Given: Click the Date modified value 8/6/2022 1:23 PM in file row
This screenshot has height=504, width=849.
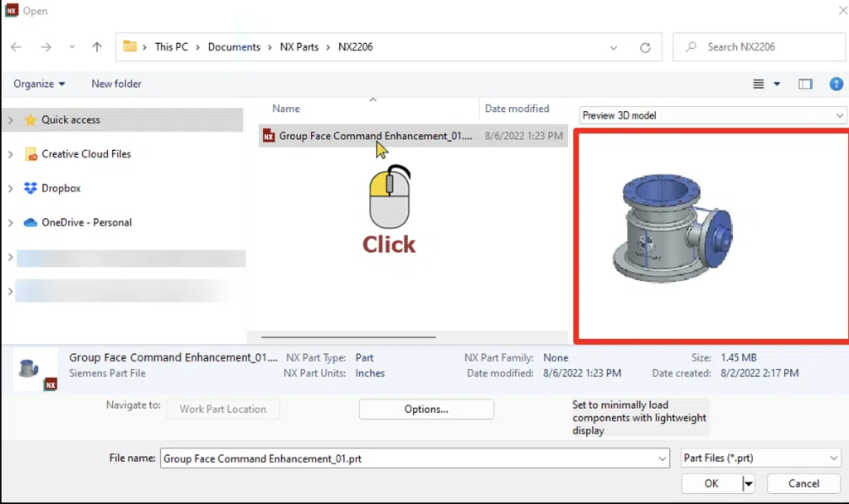Looking at the screenshot, I should pos(524,136).
